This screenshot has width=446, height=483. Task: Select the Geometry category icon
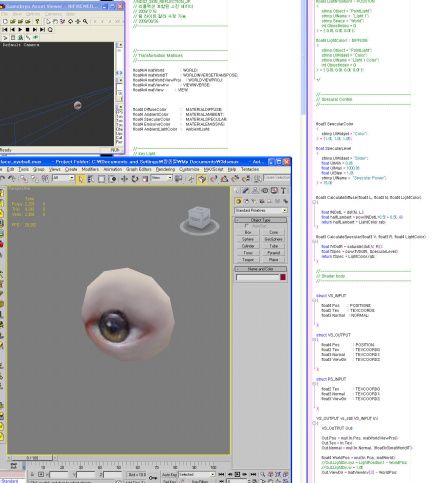point(238,201)
